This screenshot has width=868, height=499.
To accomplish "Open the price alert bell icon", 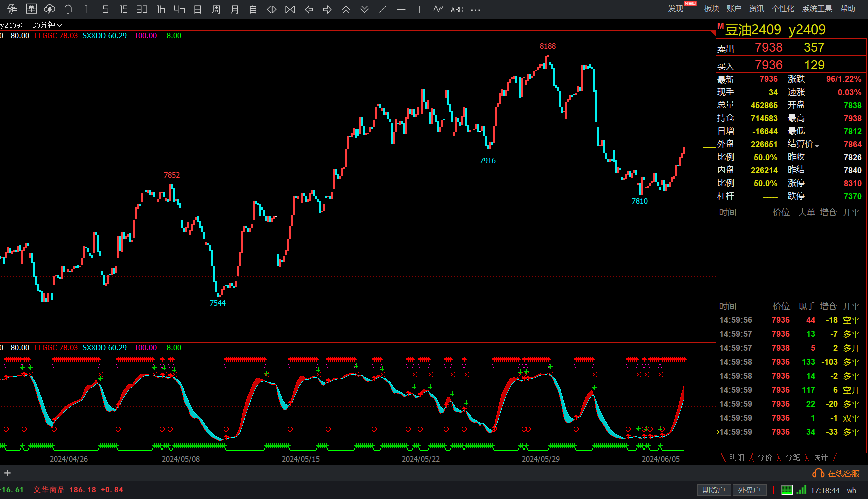I will tap(68, 9).
